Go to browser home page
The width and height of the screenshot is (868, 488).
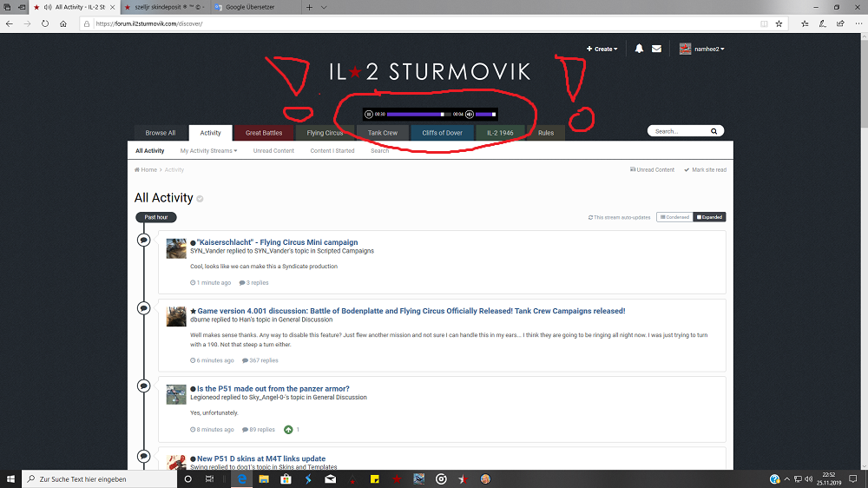click(x=63, y=23)
